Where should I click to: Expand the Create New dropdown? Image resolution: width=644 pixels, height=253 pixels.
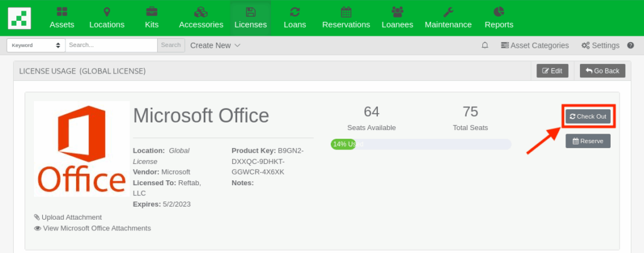215,45
